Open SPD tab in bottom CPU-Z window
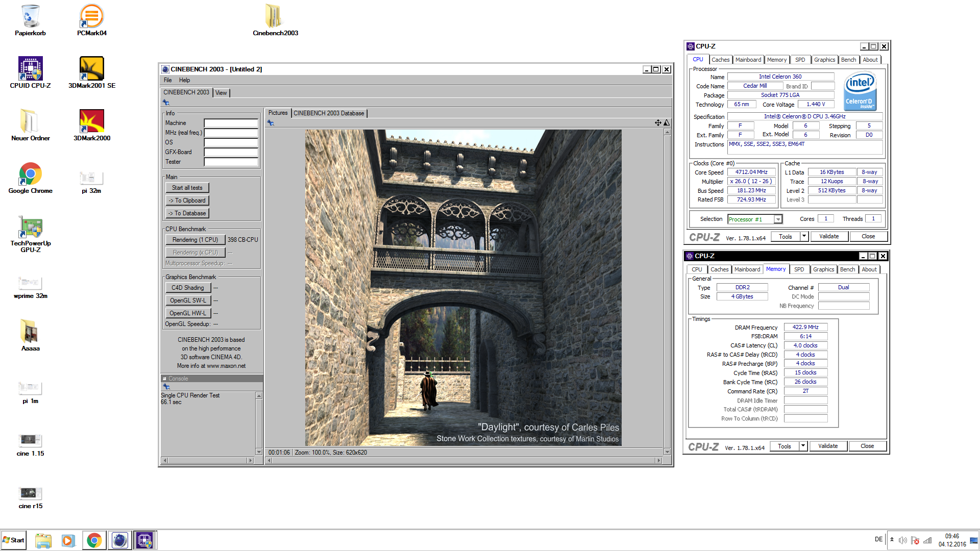Viewport: 980px width, 551px height. (799, 269)
